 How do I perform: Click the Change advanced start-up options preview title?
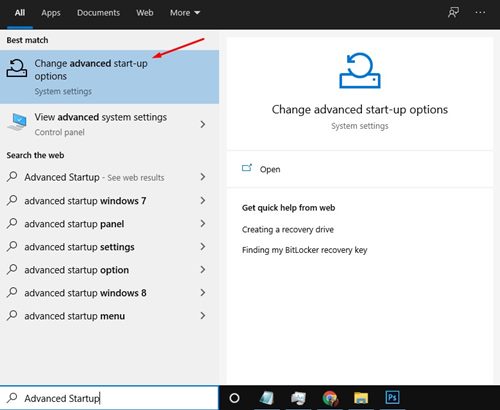point(360,109)
